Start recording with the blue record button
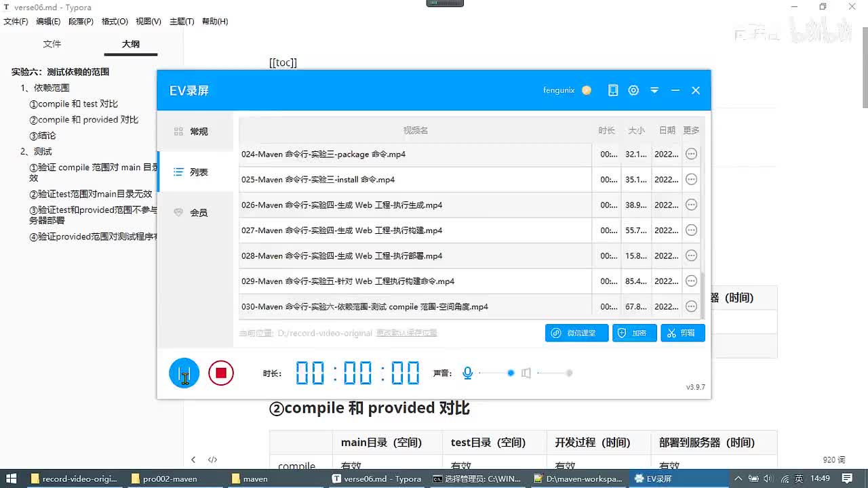 184,373
